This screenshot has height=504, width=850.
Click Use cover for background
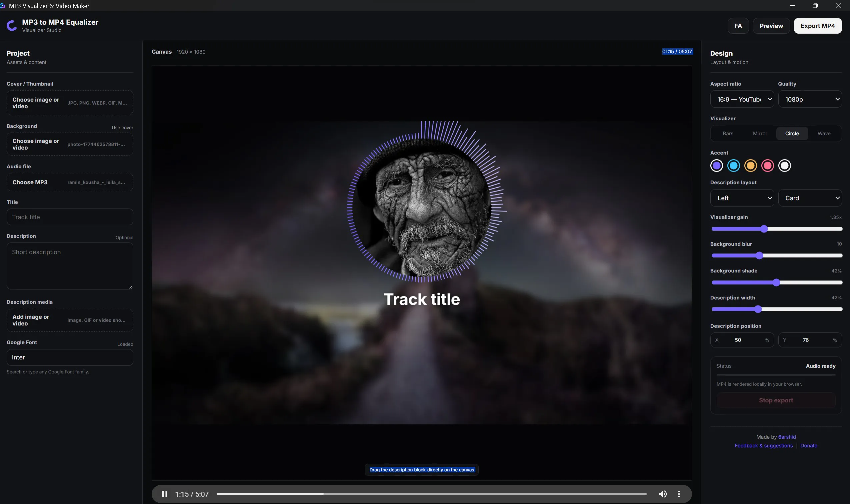pos(122,128)
